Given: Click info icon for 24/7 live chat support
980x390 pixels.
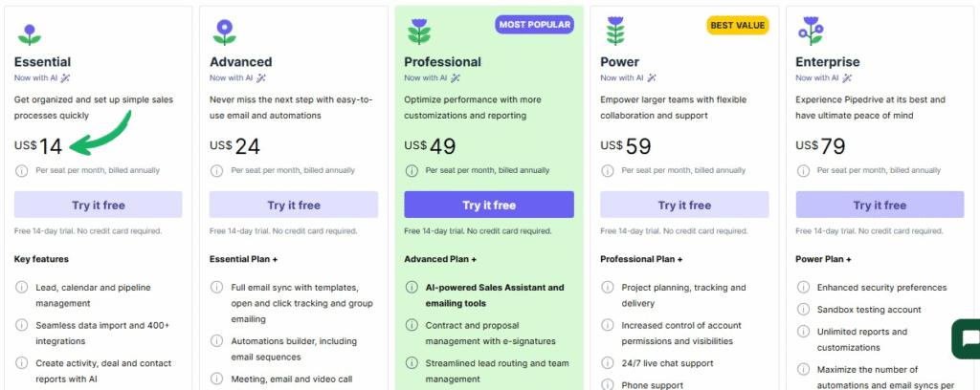Looking at the screenshot, I should click(x=607, y=363).
